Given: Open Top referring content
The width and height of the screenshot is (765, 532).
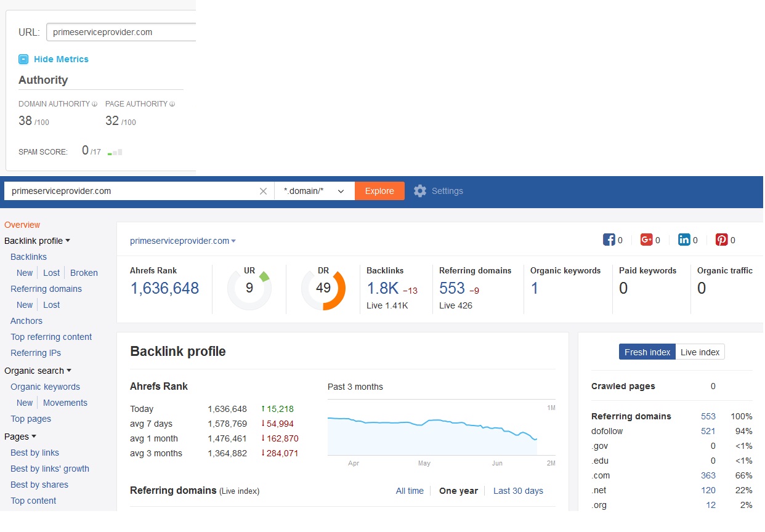Looking at the screenshot, I should pos(51,337).
